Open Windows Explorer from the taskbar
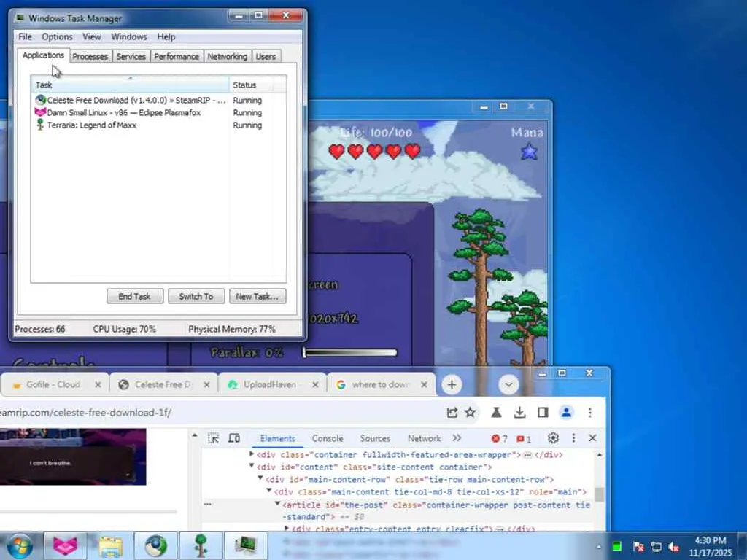This screenshot has height=560, width=747. [x=111, y=546]
